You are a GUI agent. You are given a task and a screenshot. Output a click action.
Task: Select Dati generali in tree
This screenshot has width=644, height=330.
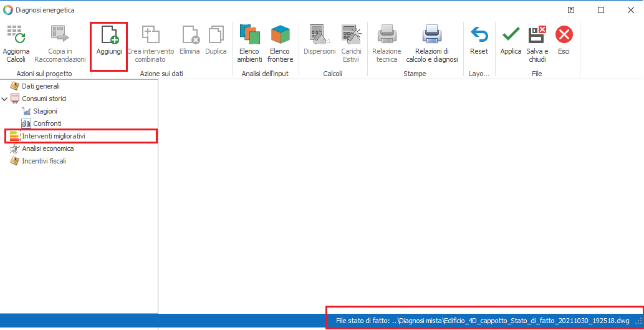point(41,86)
